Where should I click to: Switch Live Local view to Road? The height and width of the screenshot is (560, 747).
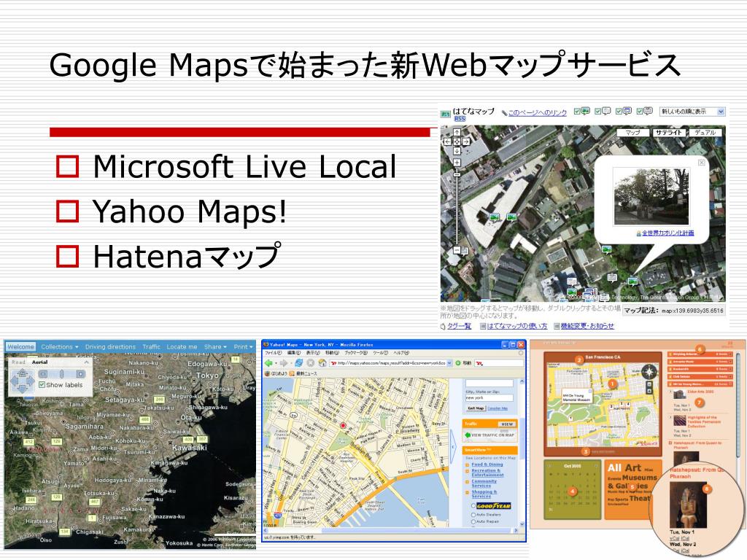pos(18,362)
